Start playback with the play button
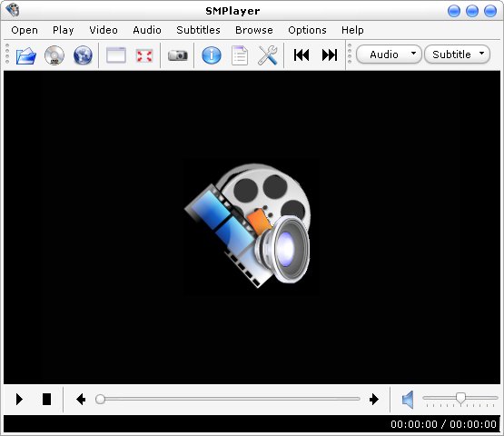The width and height of the screenshot is (504, 436). click(x=19, y=400)
